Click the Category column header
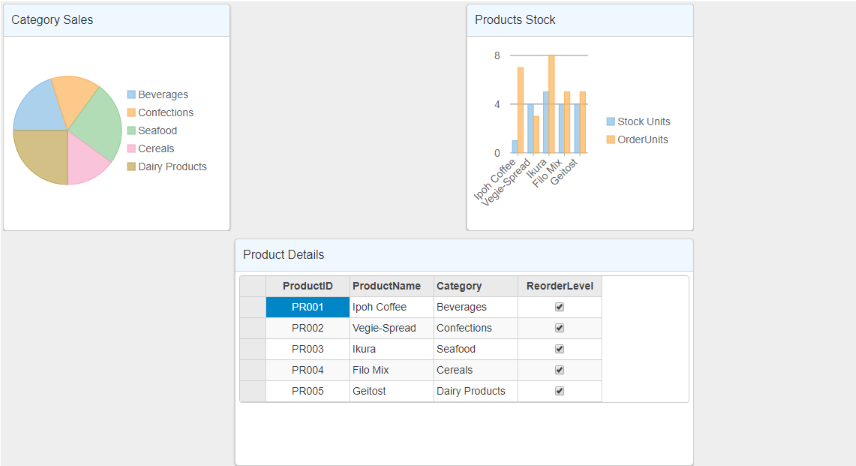Image resolution: width=856 pixels, height=466 pixels. [x=459, y=286]
